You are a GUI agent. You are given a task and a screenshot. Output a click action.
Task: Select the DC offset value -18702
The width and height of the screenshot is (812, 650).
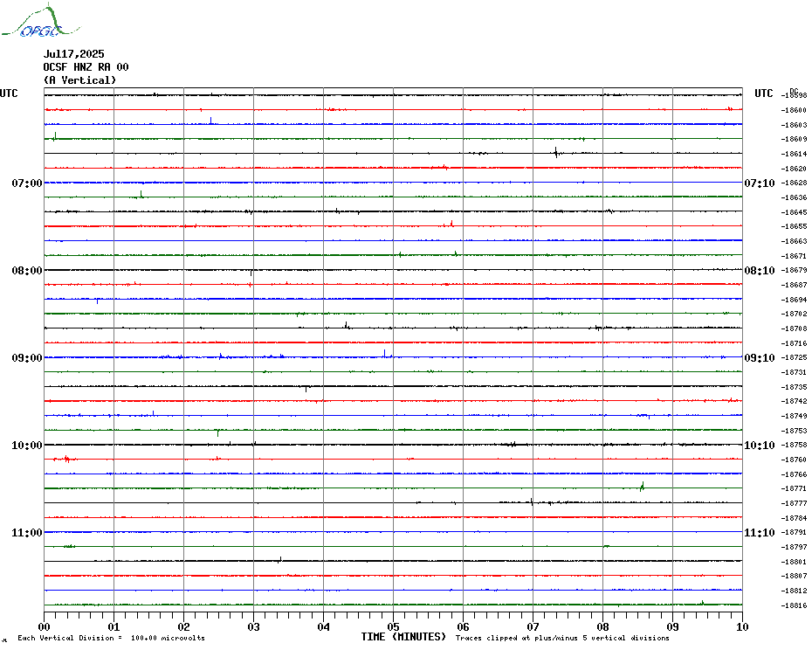pos(794,315)
